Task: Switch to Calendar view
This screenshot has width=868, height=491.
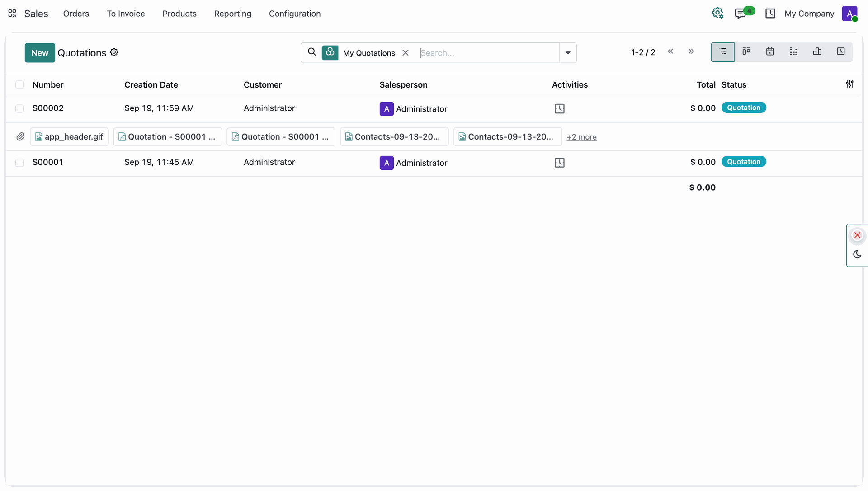Action: click(770, 52)
